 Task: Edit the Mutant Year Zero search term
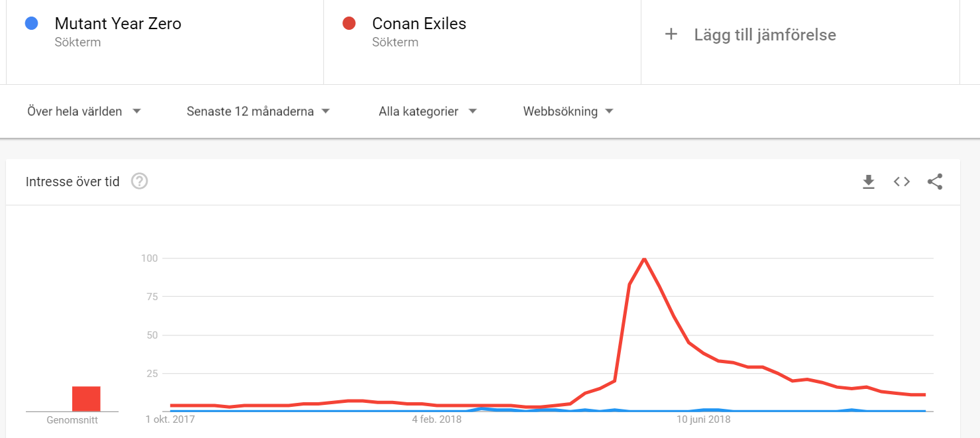[x=118, y=24]
